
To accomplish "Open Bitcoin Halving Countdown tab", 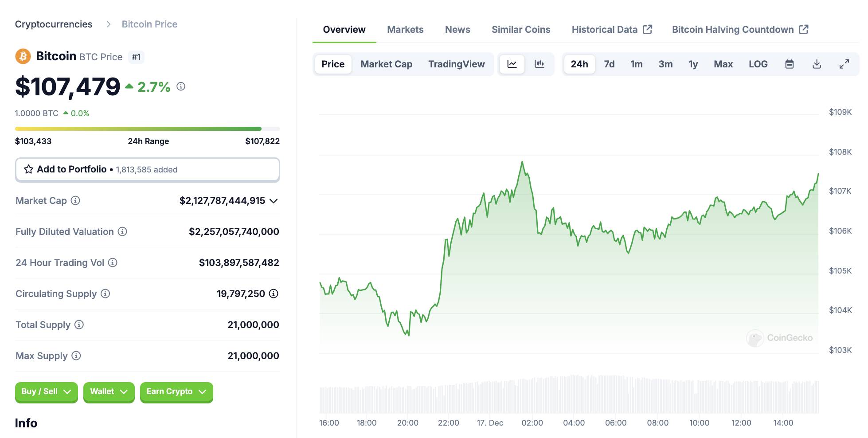I will point(740,30).
